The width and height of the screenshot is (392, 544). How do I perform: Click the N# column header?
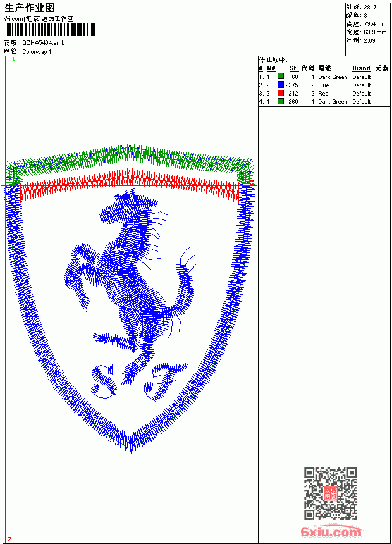[271, 68]
